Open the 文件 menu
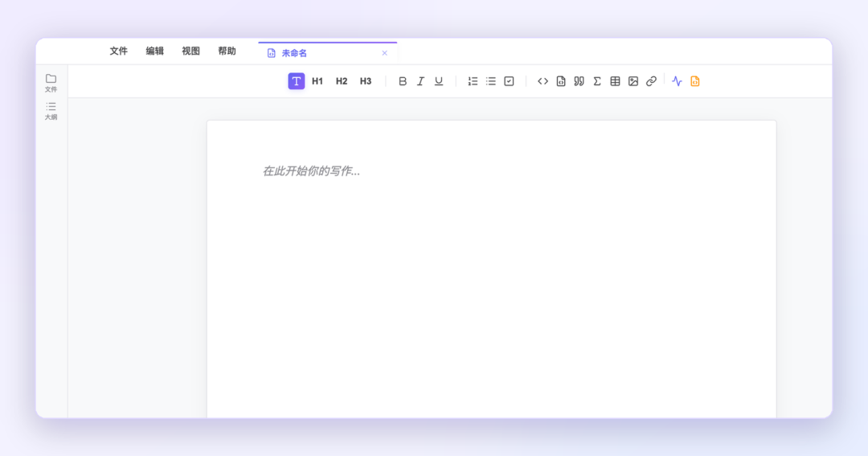The image size is (868, 456). point(118,51)
